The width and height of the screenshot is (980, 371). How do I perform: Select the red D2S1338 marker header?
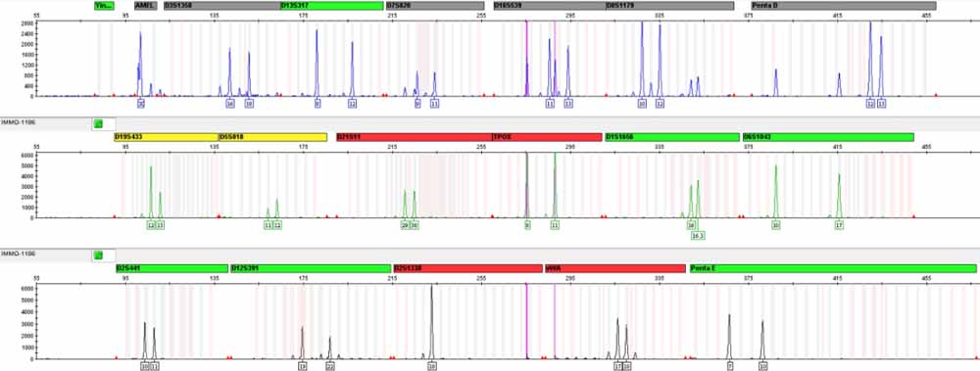point(468,268)
